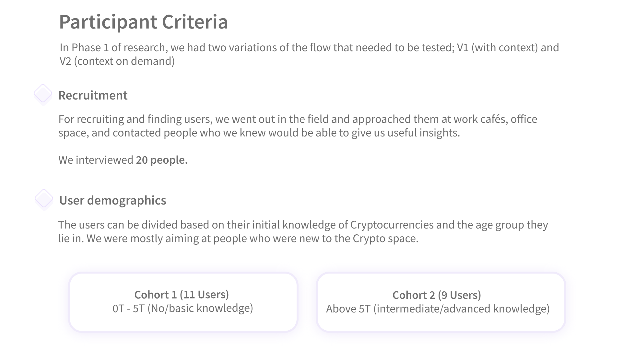
Task: Click '0T - 5T (No/basic knowledge)' text
Action: click(x=183, y=308)
